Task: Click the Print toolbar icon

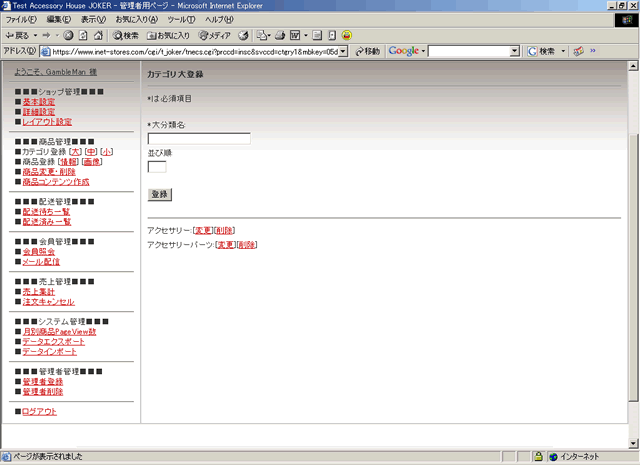Action: coord(281,35)
